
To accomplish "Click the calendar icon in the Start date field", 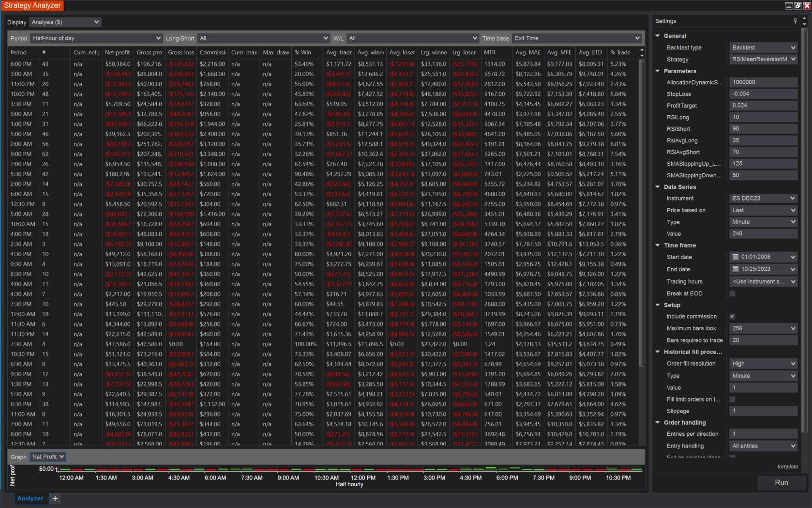I will pyautogui.click(x=736, y=257).
